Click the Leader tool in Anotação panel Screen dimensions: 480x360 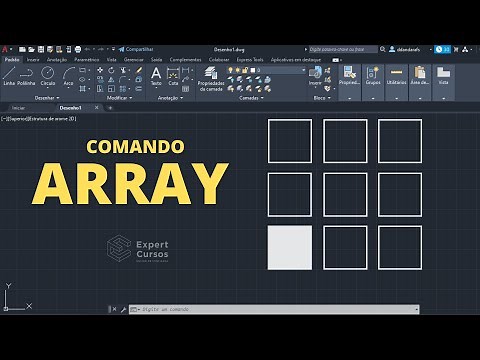[x=186, y=80]
